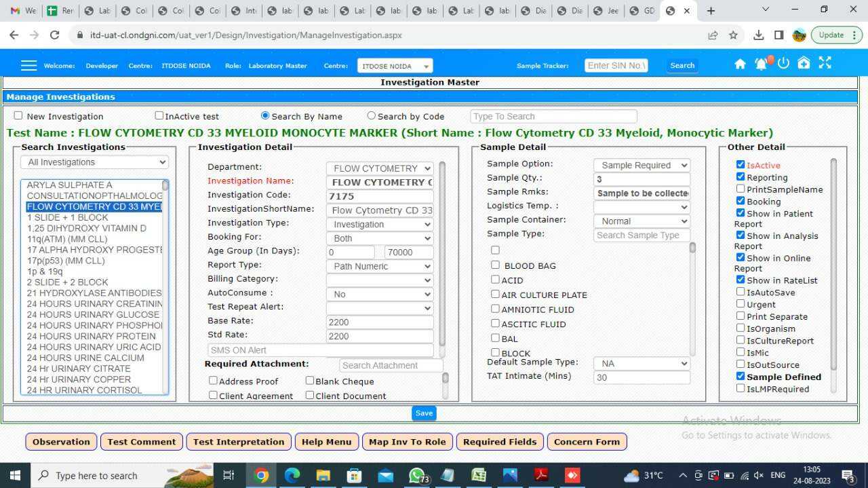Check the BLOOD BAG sample type
Screen dimensions: 868x488
pyautogui.click(x=495, y=265)
